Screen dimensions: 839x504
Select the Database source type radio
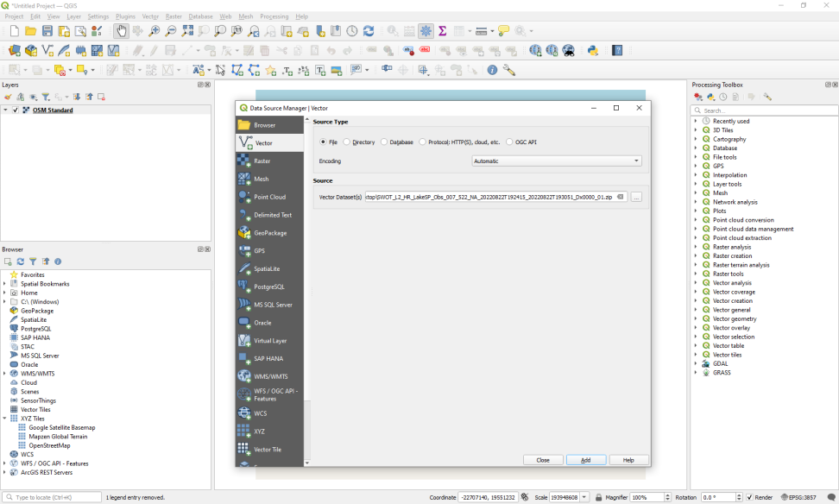click(384, 142)
